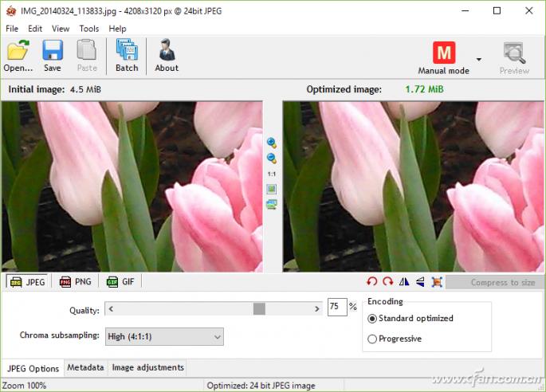Select Standard optimized encoding
Screen dimensions: 546x392
tap(372, 319)
